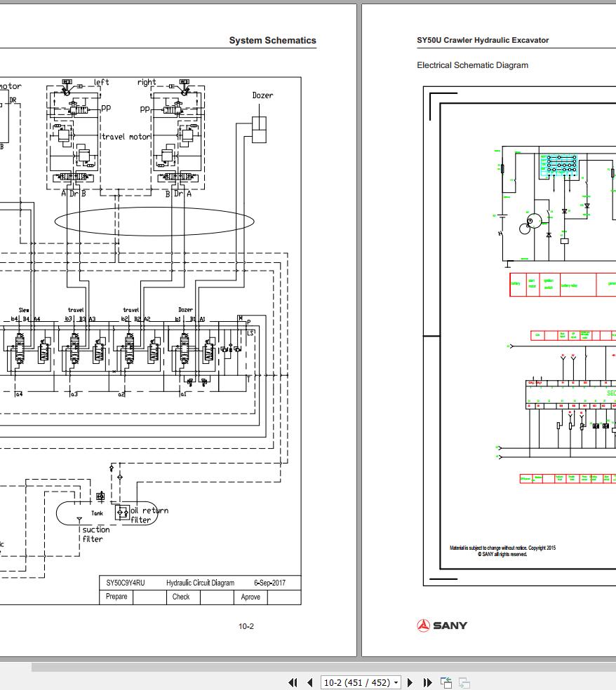
Task: Click the copyright notice on electrical schematic
Action: 502,551
